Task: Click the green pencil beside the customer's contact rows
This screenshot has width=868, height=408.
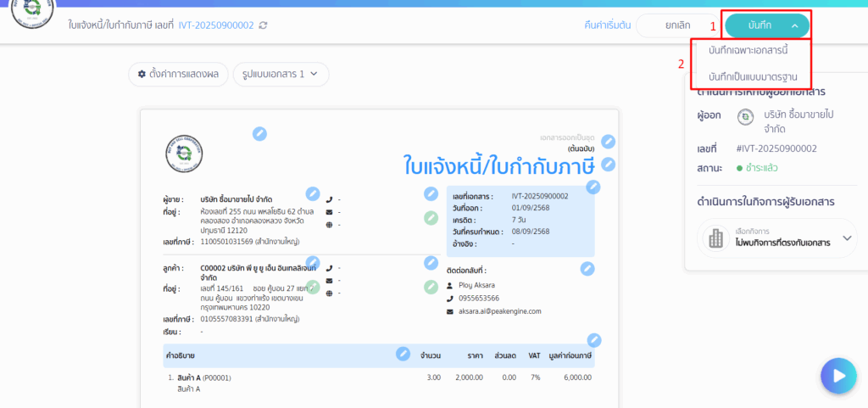Action: (431, 287)
